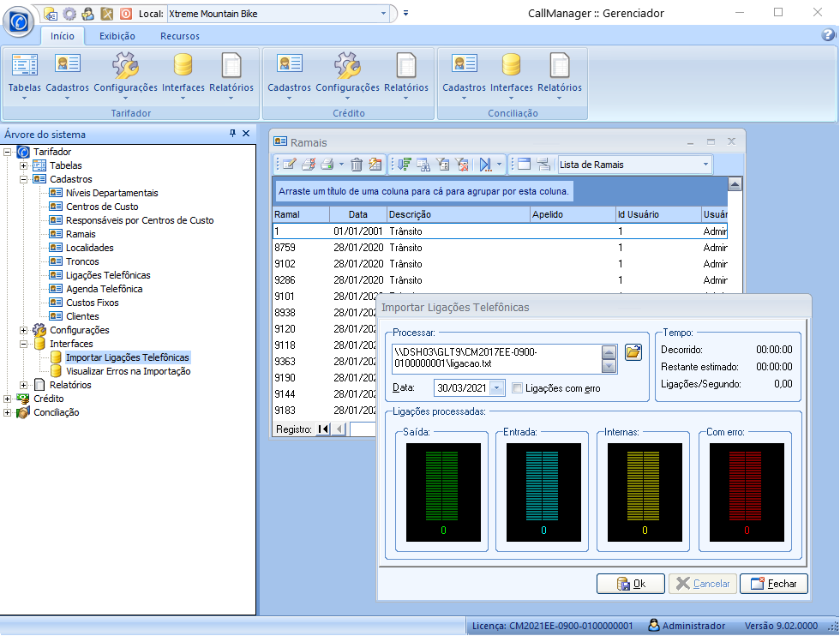Click the red power icon in quick access toolbar

click(x=126, y=14)
